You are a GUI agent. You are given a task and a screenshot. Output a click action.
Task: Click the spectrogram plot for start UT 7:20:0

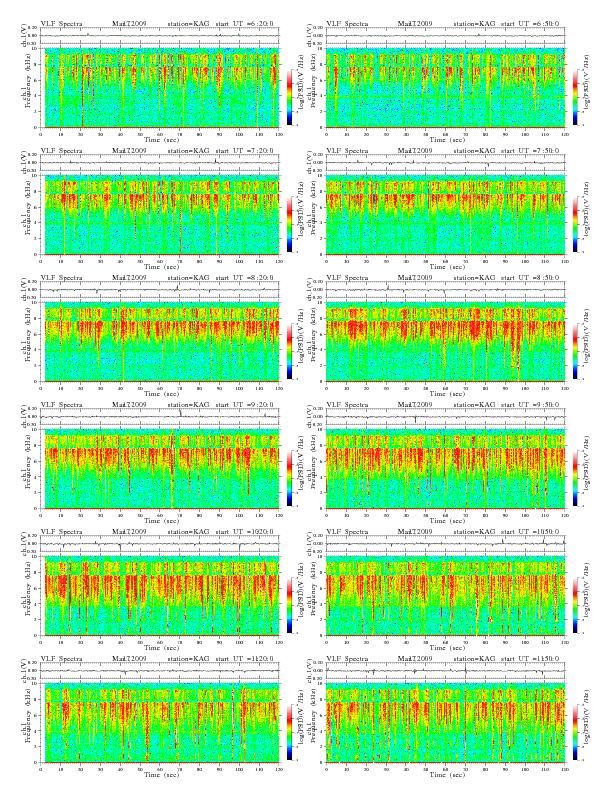pyautogui.click(x=160, y=215)
